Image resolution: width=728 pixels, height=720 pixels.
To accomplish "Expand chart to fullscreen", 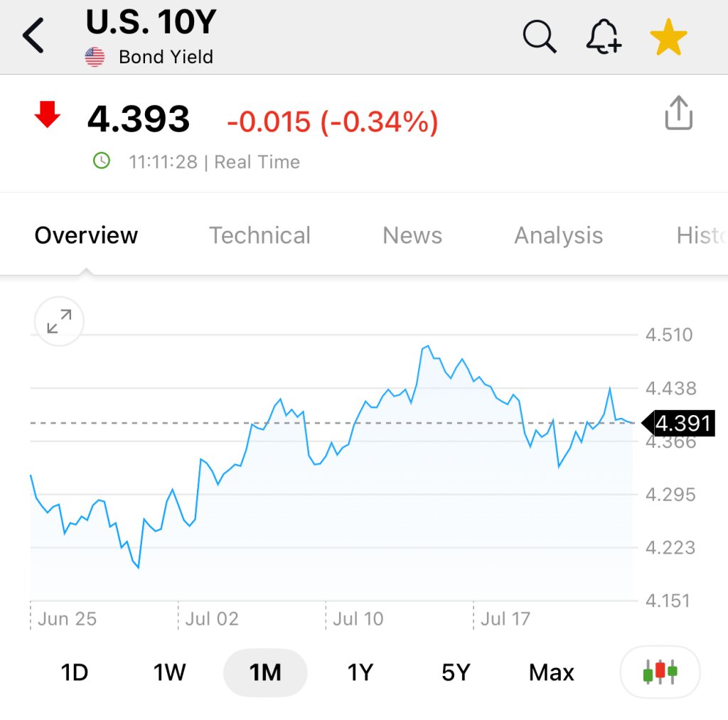I will coord(60,321).
